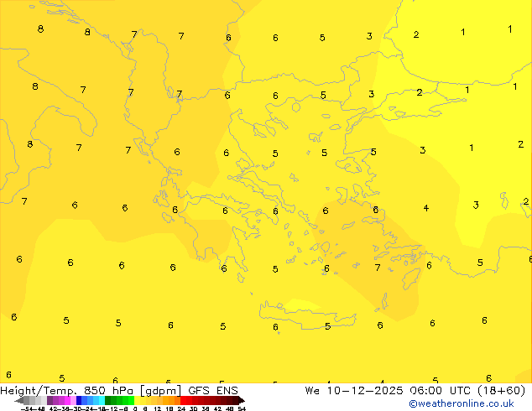Click the dark brown arrow tip at 54
This screenshot has height=411, width=532.
[242, 401]
